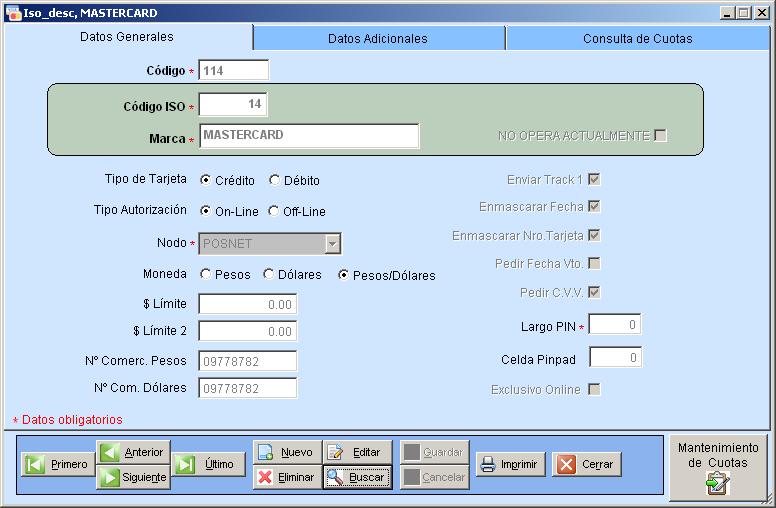Image resolution: width=776 pixels, height=508 pixels.
Task: Click the Siguiente record arrow button
Action: [x=132, y=478]
